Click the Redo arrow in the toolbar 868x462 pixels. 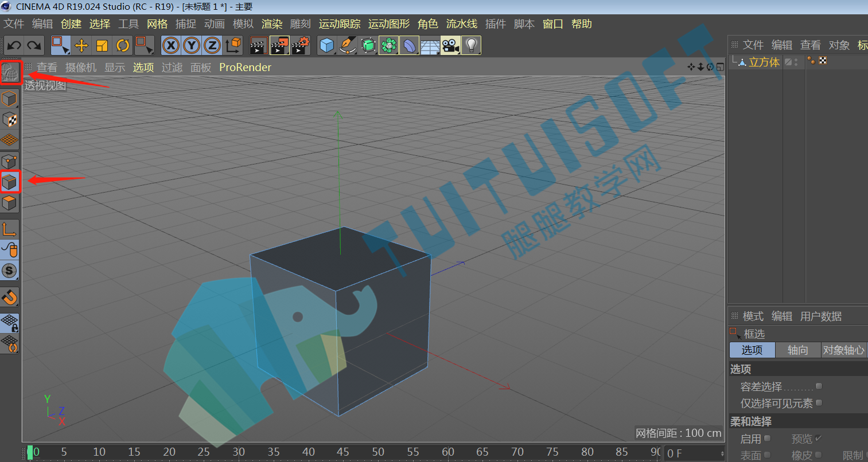pyautogui.click(x=34, y=45)
